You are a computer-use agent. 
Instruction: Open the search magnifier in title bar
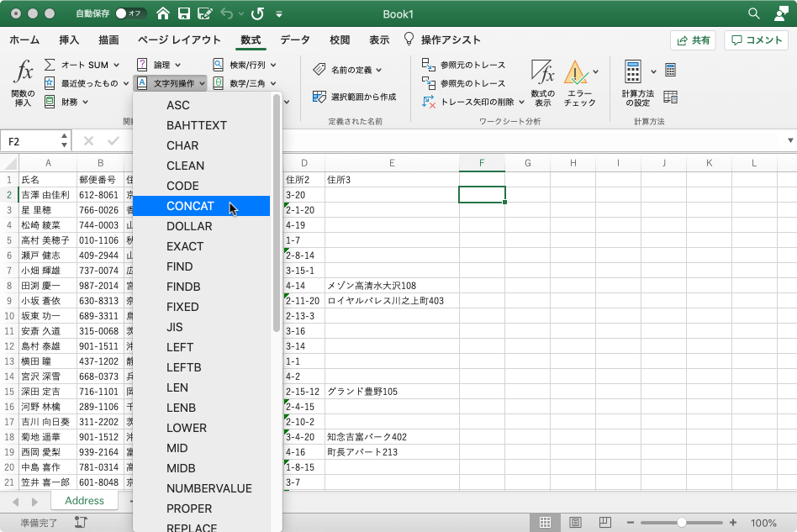pyautogui.click(x=754, y=13)
